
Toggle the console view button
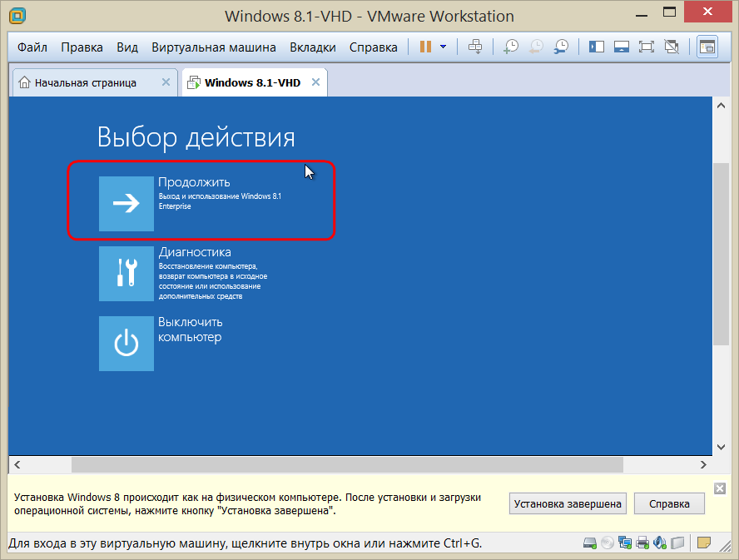(x=707, y=47)
